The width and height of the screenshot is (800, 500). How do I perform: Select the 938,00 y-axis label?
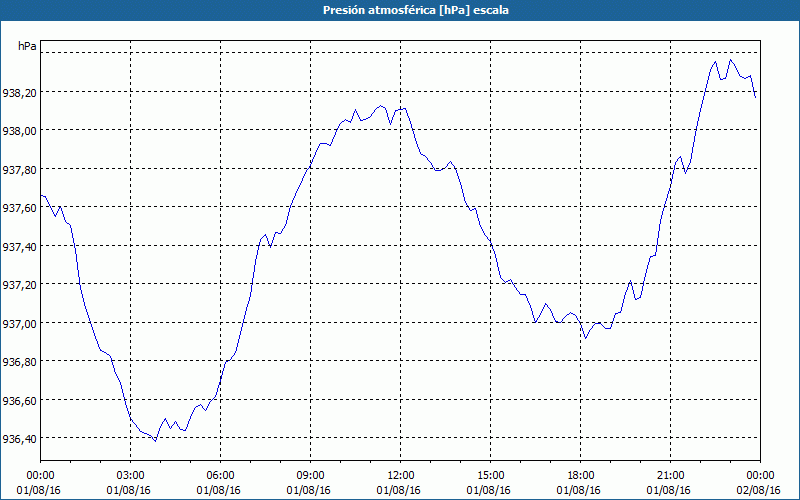[19, 131]
